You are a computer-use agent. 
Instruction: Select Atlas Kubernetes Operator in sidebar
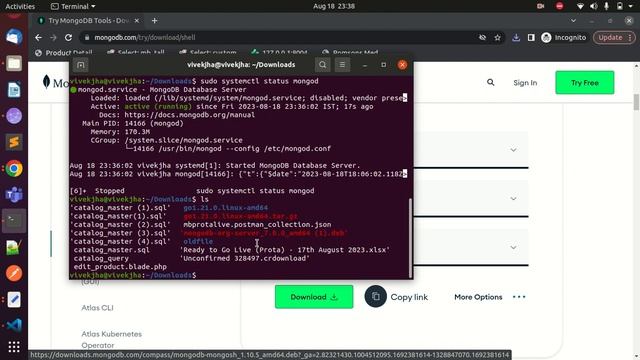click(111, 339)
